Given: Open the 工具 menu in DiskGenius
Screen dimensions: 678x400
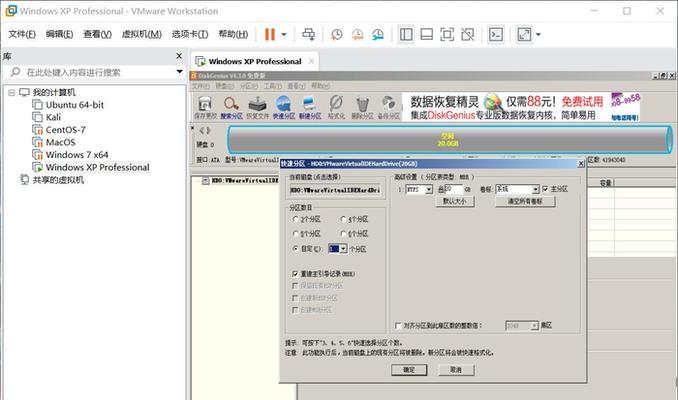Looking at the screenshot, I should coord(272,86).
